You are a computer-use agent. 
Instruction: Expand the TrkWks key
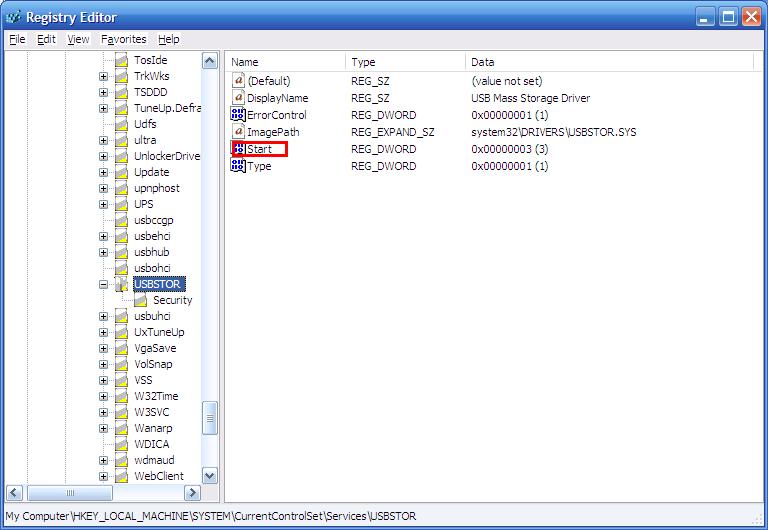pyautogui.click(x=103, y=76)
